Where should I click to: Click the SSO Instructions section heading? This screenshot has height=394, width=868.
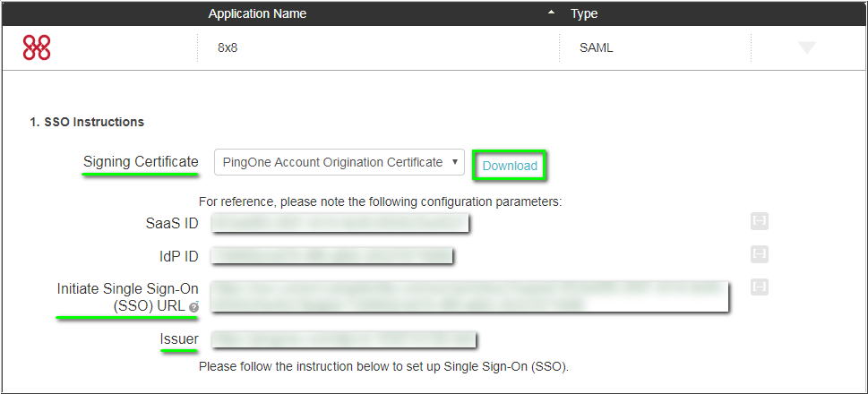(87, 122)
